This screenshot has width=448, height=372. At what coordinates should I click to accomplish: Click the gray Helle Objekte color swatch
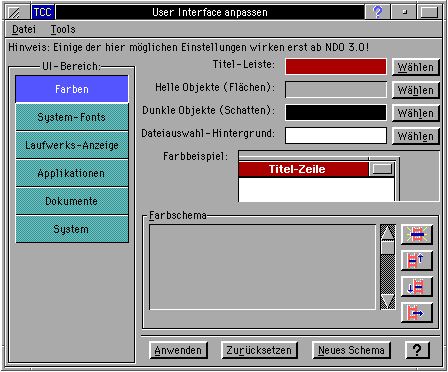(x=336, y=90)
